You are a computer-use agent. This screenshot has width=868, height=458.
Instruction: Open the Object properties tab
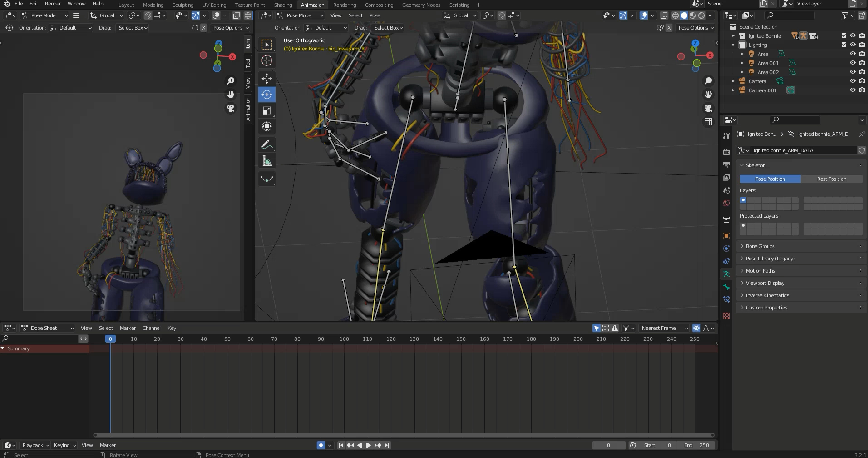tap(726, 236)
